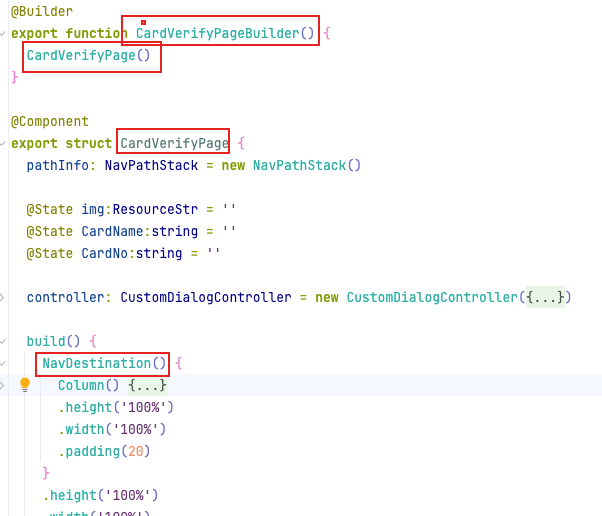
Task: Click .width('100%') below Column
Action: click(x=112, y=429)
